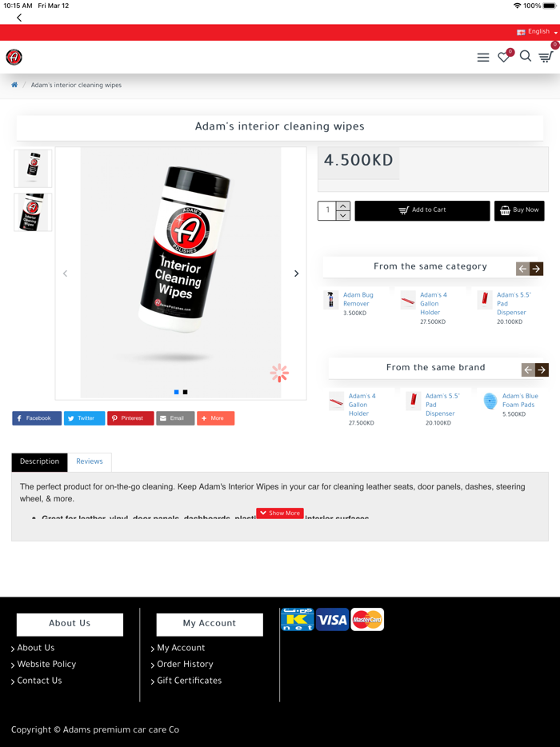Click the Buy Now button
Screen dimensions: 560x747
(519, 210)
